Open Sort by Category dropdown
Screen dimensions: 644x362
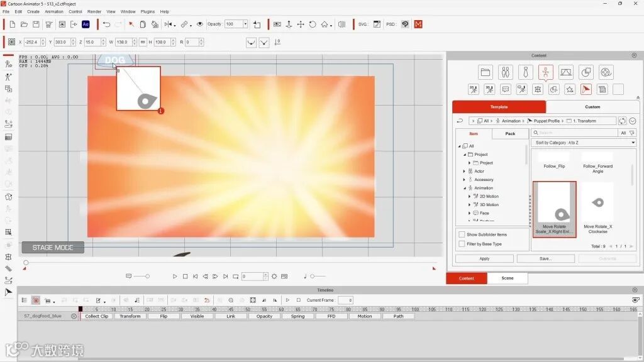[x=584, y=143]
